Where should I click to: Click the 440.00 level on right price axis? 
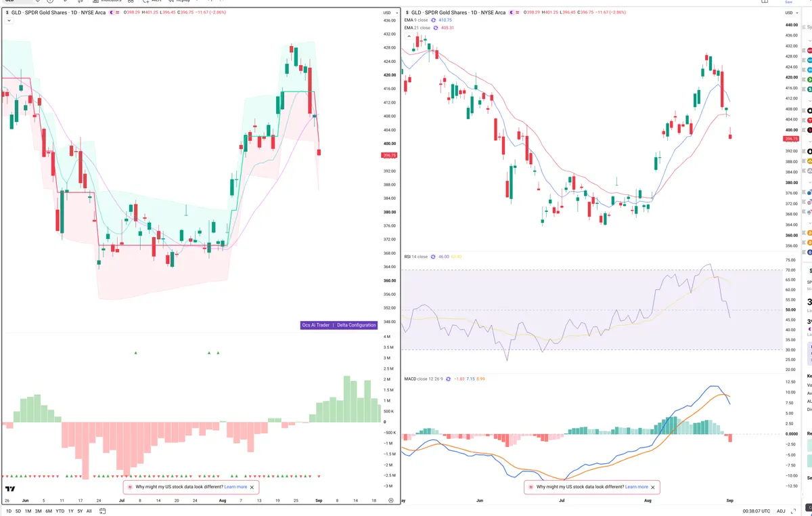(791, 24)
